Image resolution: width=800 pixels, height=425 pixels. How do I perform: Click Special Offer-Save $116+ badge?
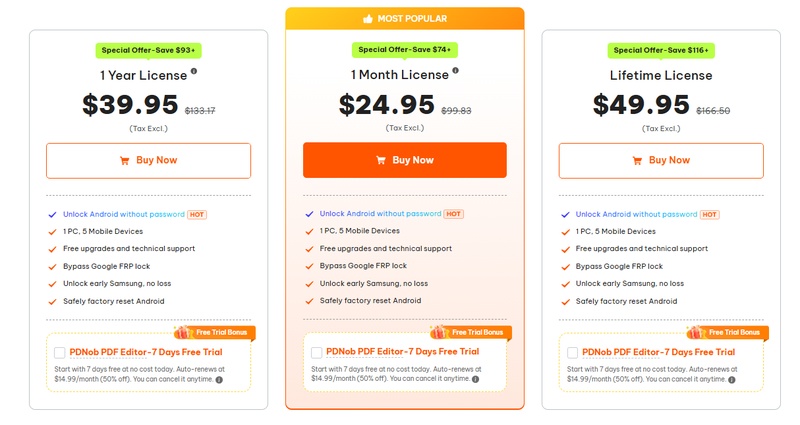coord(661,50)
